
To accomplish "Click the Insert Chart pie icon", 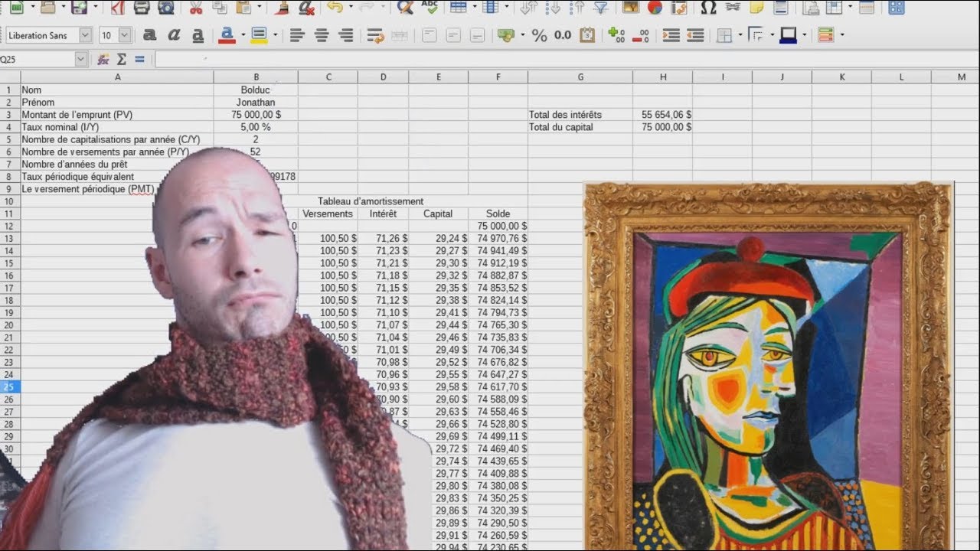I will point(655,8).
